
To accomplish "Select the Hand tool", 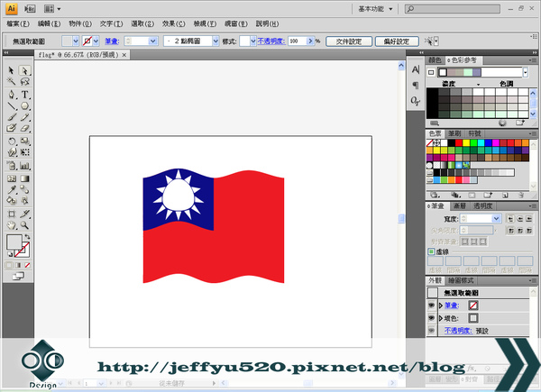I will [x=11, y=225].
